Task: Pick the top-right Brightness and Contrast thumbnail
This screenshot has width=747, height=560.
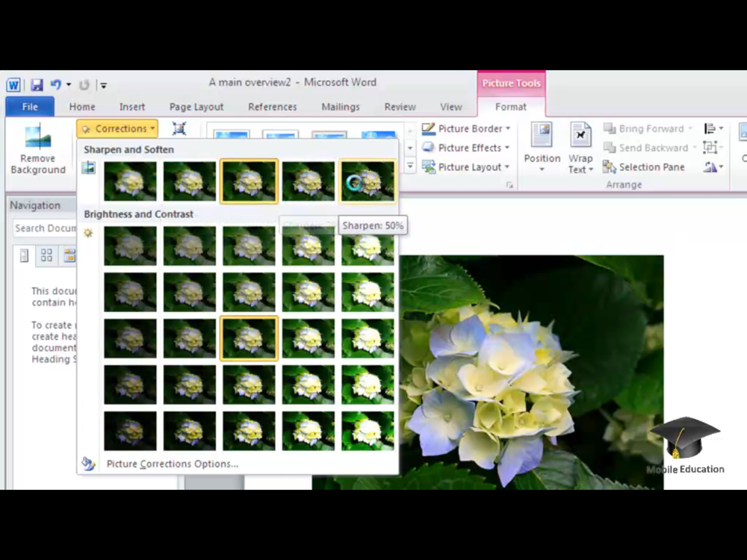Action: click(368, 249)
